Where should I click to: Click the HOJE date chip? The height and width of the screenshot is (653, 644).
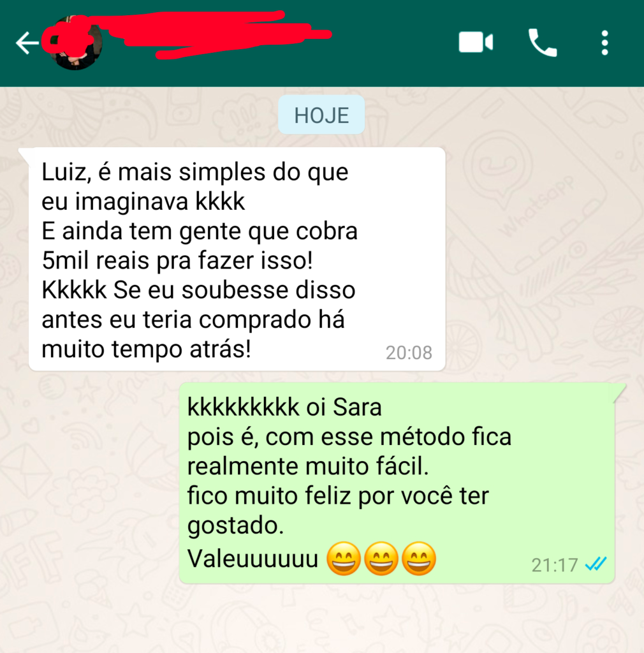321,115
